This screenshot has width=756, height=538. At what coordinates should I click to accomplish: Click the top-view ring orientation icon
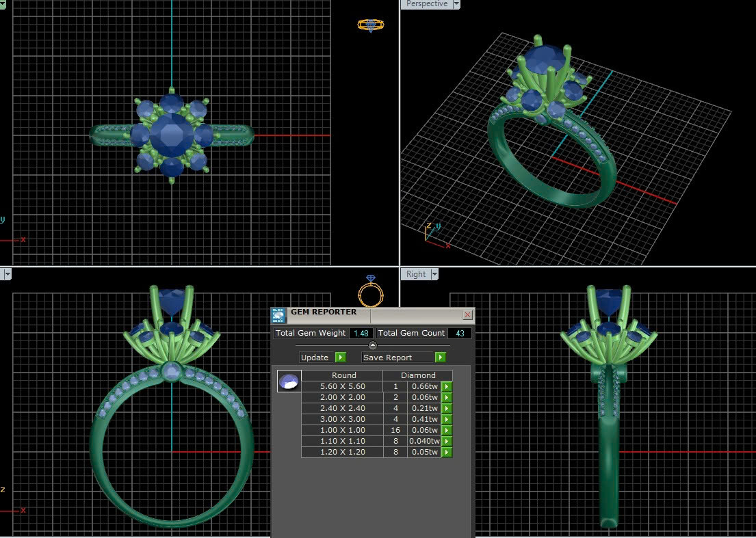370,25
